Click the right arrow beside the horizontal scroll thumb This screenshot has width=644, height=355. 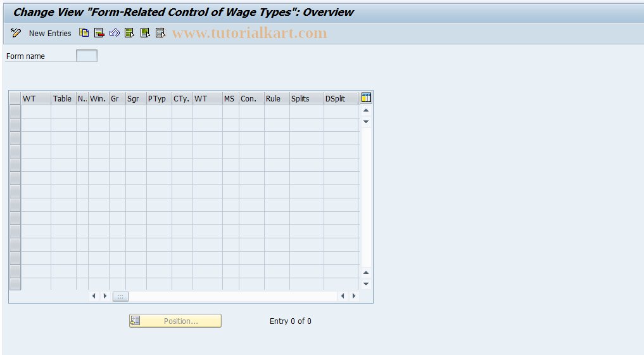(105, 296)
